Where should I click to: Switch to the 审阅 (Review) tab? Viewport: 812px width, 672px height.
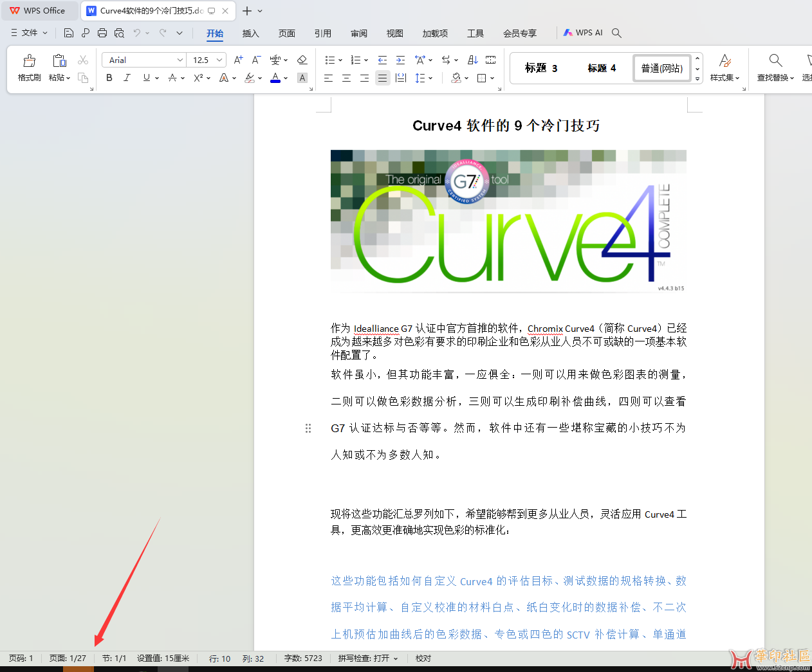pyautogui.click(x=359, y=33)
